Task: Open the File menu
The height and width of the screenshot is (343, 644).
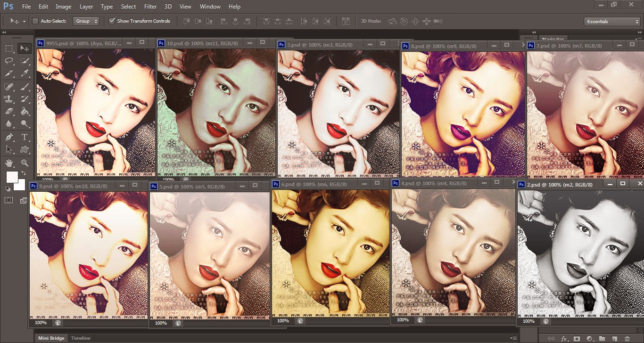Action: [x=26, y=7]
